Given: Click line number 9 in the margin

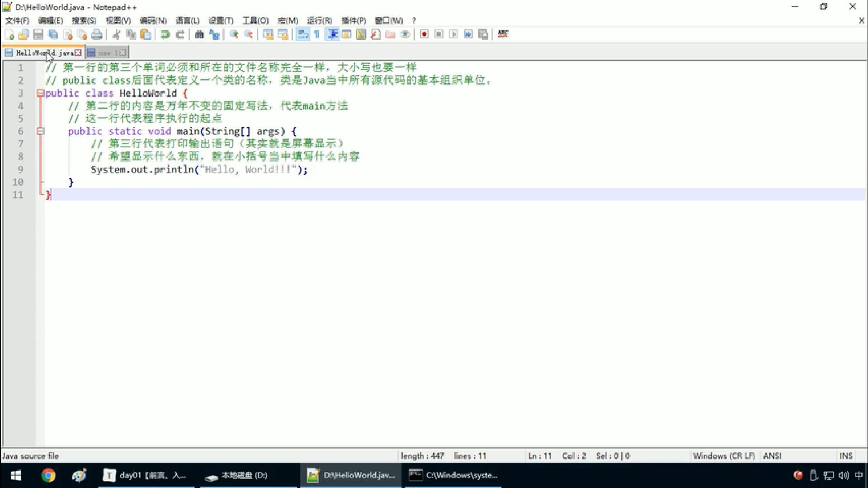Looking at the screenshot, I should [x=20, y=169].
